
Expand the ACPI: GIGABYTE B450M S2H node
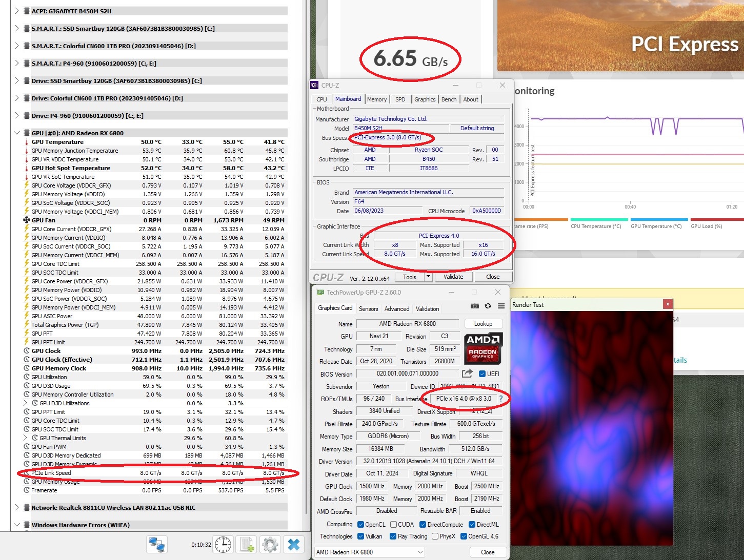(x=17, y=11)
